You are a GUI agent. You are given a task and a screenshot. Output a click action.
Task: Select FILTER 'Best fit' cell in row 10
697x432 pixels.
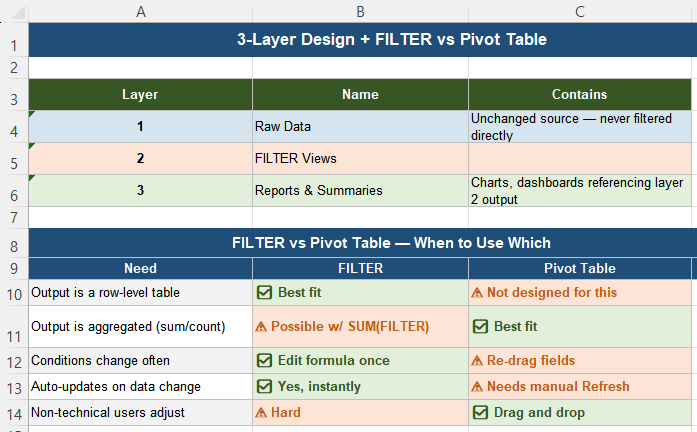[360, 292]
